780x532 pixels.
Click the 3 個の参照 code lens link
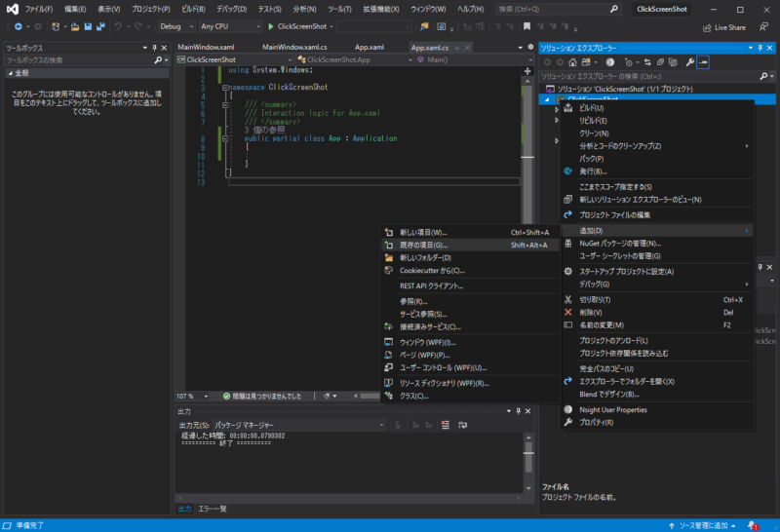pos(264,130)
